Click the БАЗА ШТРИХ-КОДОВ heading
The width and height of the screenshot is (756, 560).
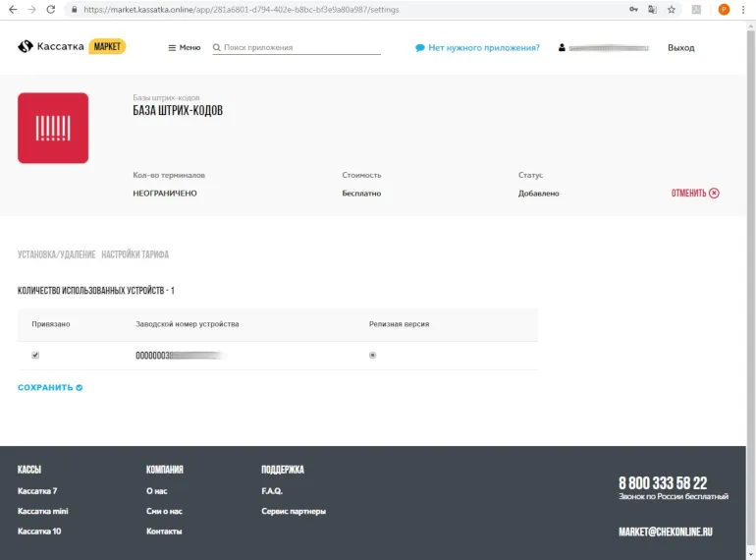point(178,110)
